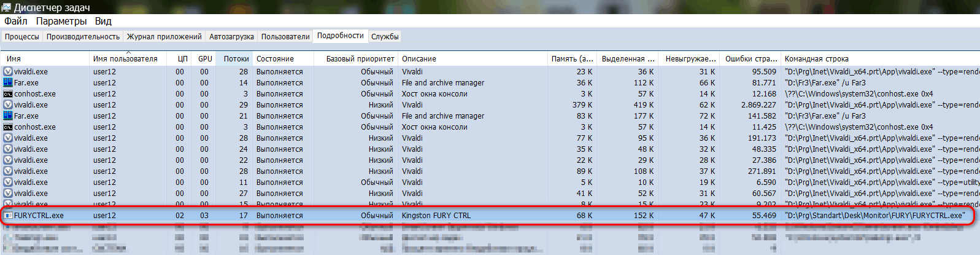Sort by the Ошибки стра... column header
This screenshot has height=255, width=980.
coord(750,59)
